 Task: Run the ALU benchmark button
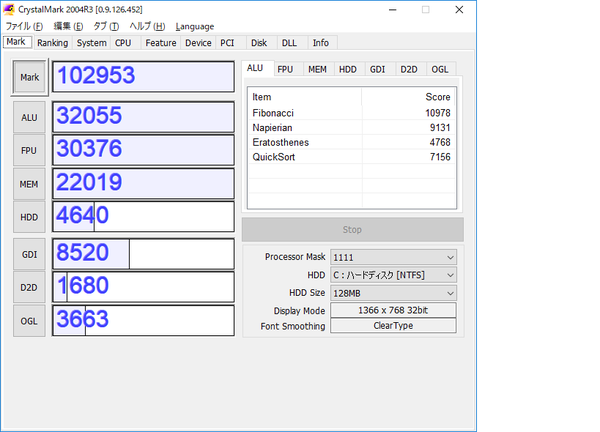point(29,117)
